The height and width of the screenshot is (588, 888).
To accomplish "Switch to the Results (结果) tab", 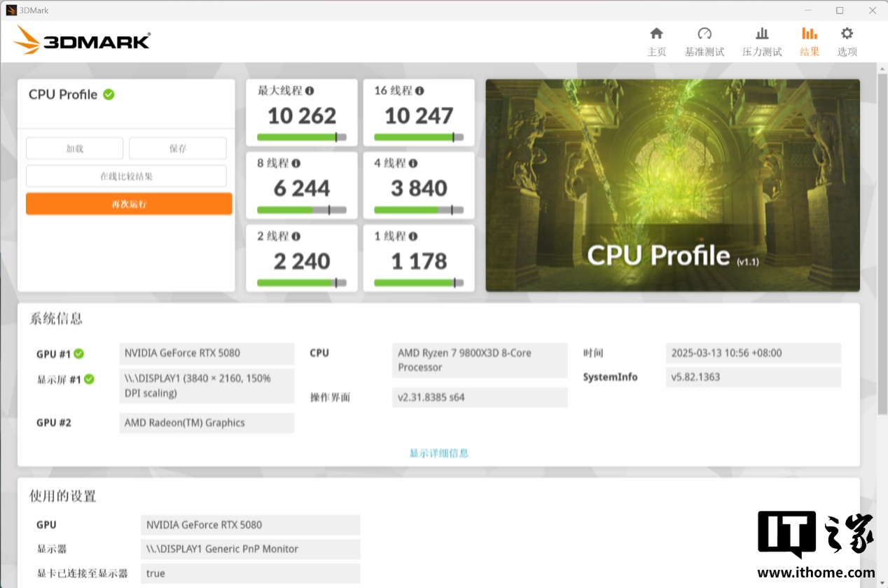I will pos(810,42).
